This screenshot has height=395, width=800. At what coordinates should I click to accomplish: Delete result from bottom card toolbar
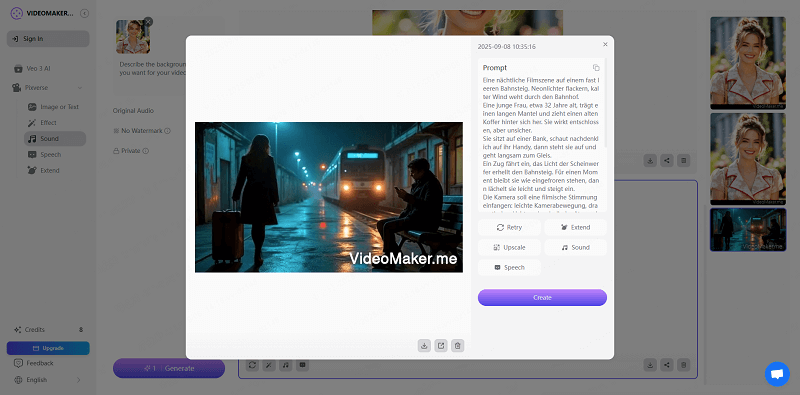(x=684, y=365)
